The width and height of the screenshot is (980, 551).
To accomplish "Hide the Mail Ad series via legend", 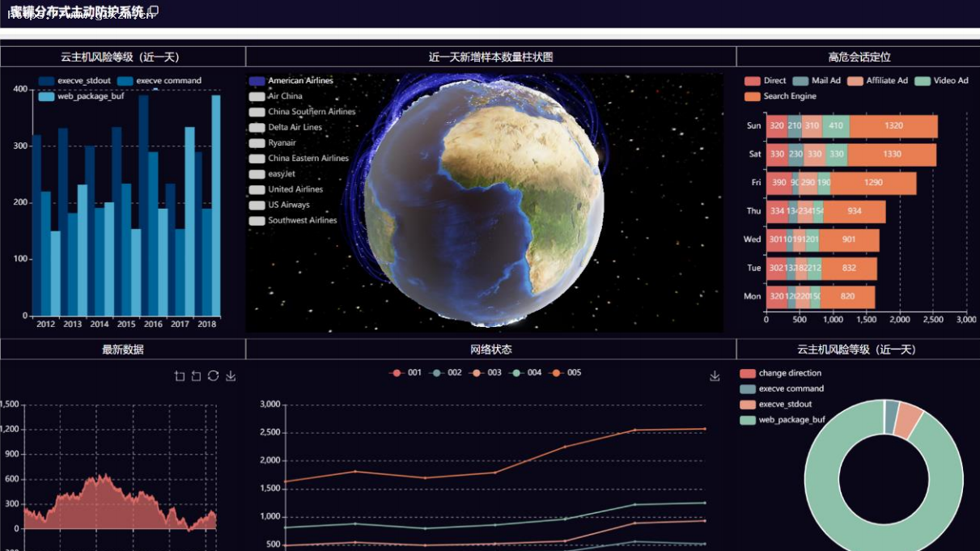I will [817, 81].
